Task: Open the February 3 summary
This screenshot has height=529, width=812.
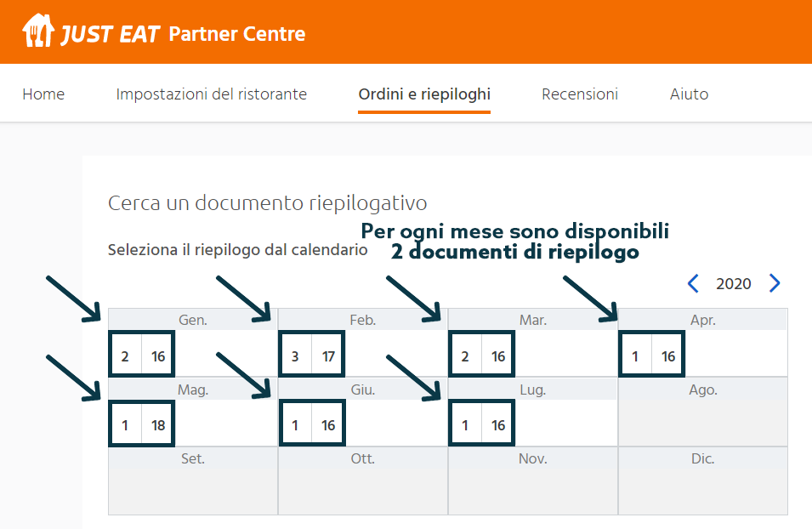Action: pyautogui.click(x=295, y=356)
